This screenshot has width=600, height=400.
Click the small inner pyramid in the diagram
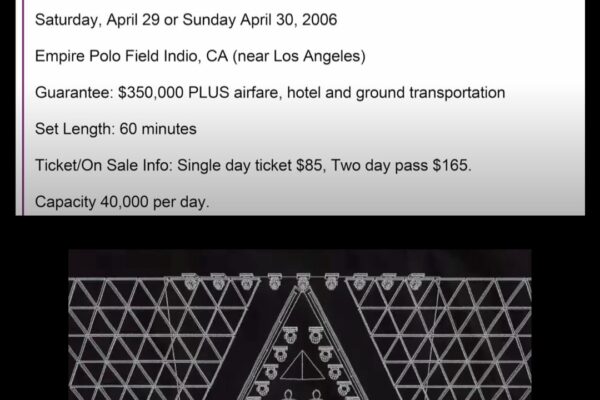[302, 365]
